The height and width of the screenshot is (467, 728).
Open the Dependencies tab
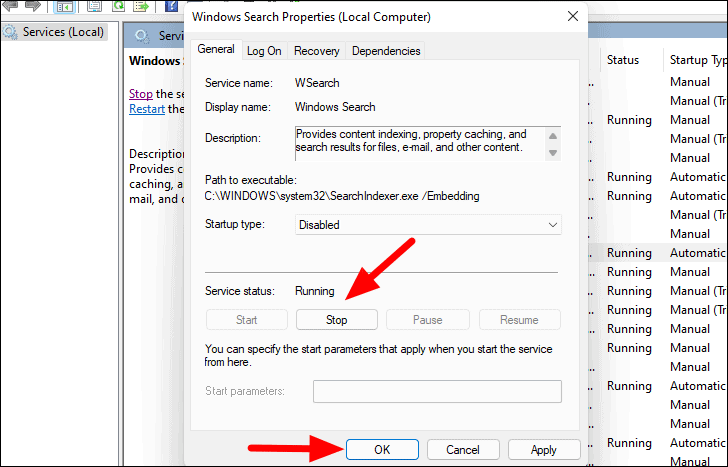[386, 51]
